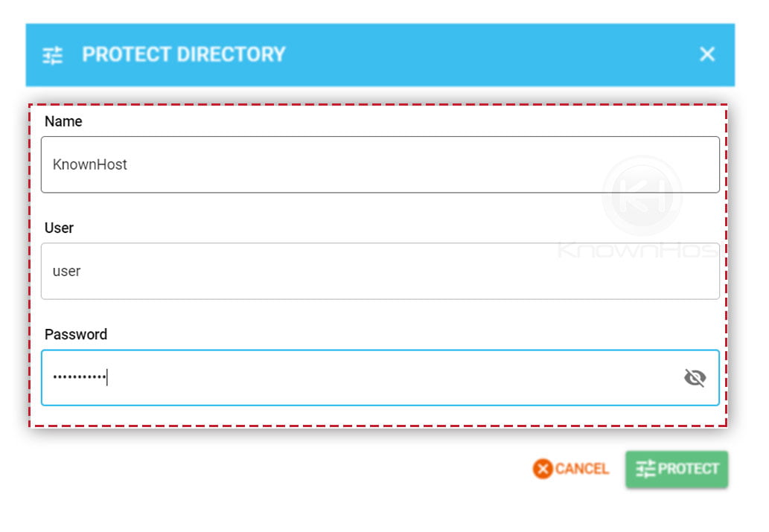Click the Password field label

coord(75,334)
